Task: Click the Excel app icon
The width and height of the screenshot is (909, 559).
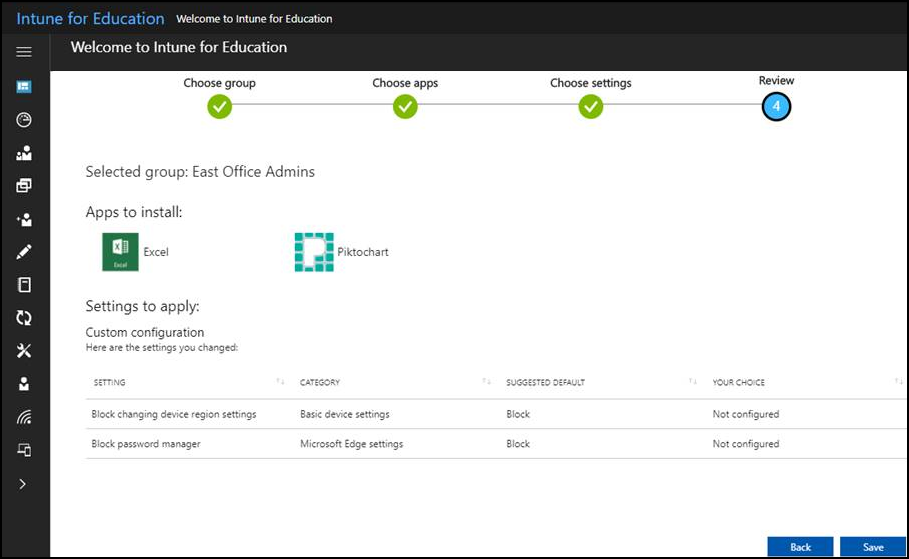Action: click(x=121, y=252)
